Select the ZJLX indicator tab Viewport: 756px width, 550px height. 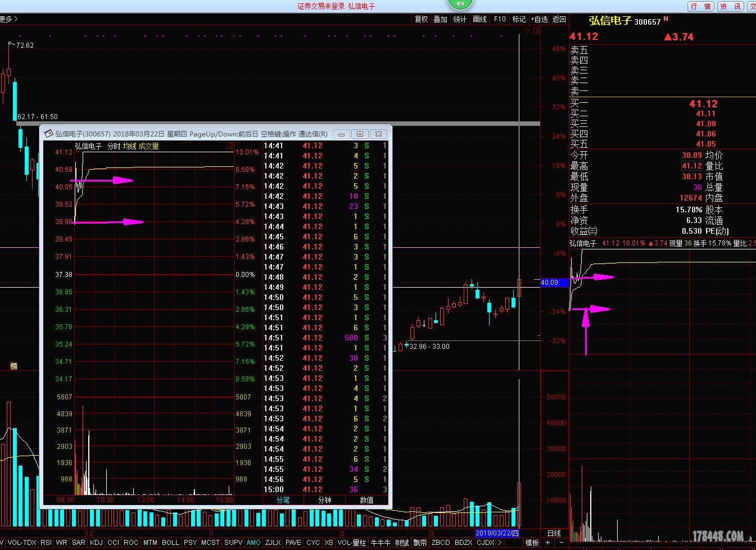click(273, 543)
